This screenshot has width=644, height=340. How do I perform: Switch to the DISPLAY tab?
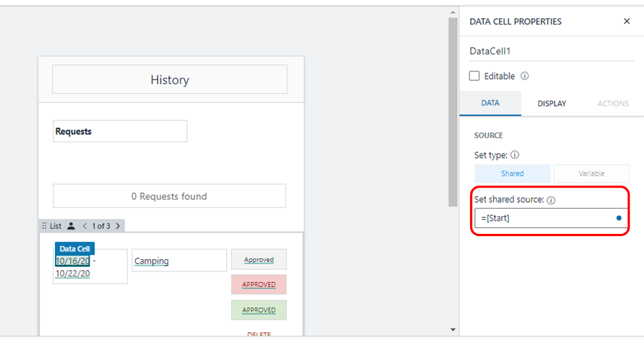point(552,103)
